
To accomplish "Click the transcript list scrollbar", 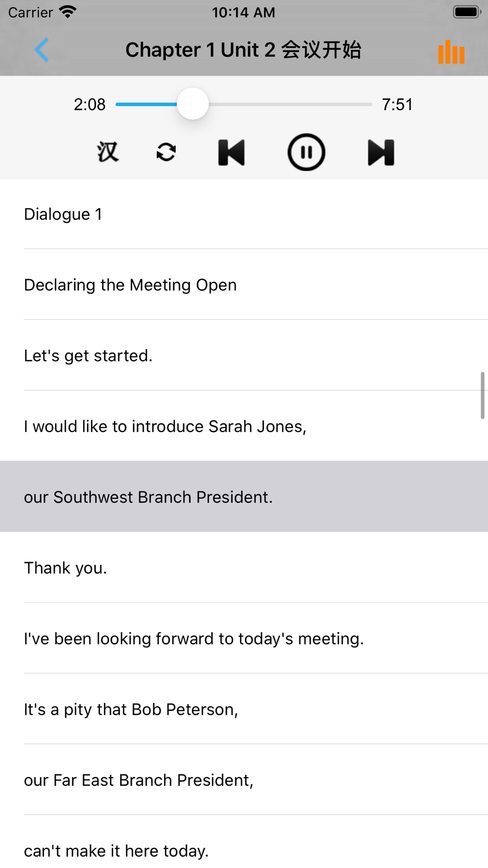I will 482,395.
